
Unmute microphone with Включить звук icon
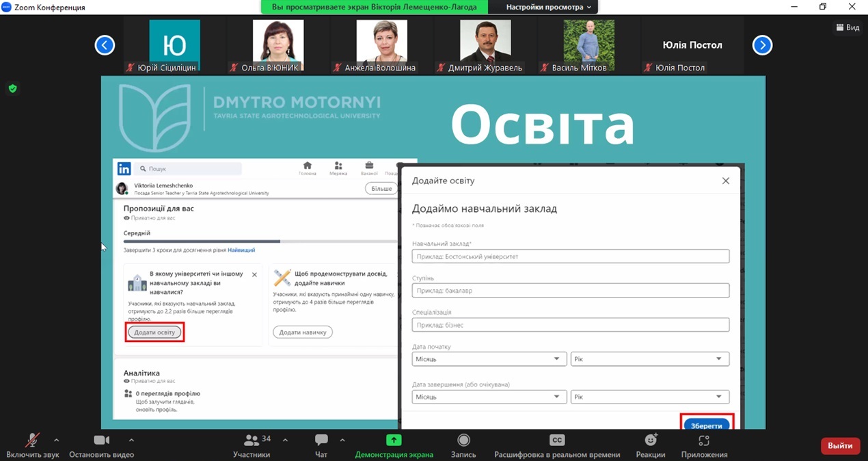(32, 440)
